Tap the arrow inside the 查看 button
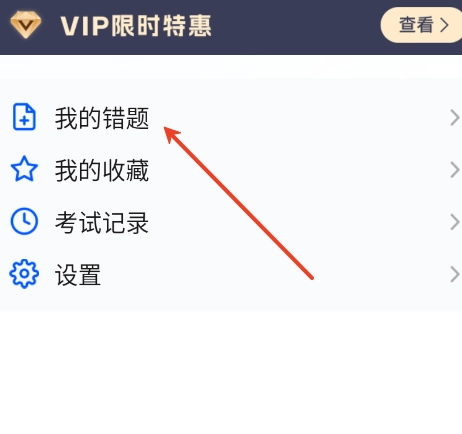Screen dimensions: 462x434 click(x=444, y=25)
